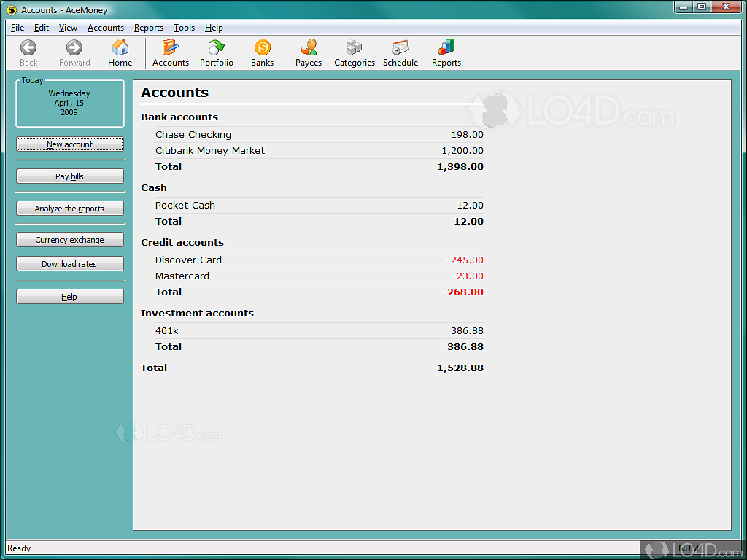This screenshot has width=747, height=560.
Task: Open the View menu
Action: (x=68, y=28)
